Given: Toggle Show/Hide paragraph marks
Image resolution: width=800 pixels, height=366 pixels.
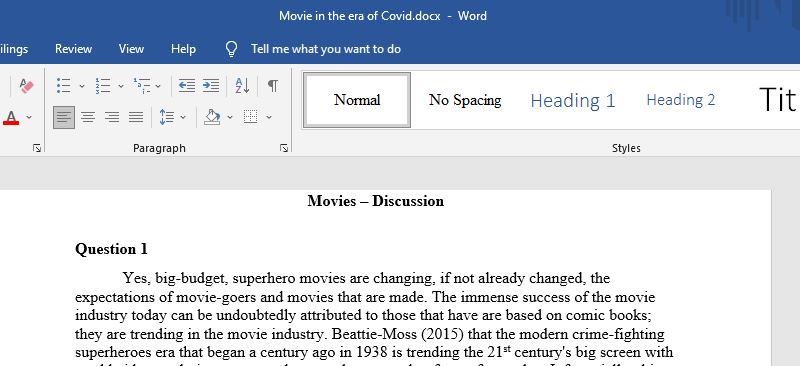Looking at the screenshot, I should [x=273, y=85].
